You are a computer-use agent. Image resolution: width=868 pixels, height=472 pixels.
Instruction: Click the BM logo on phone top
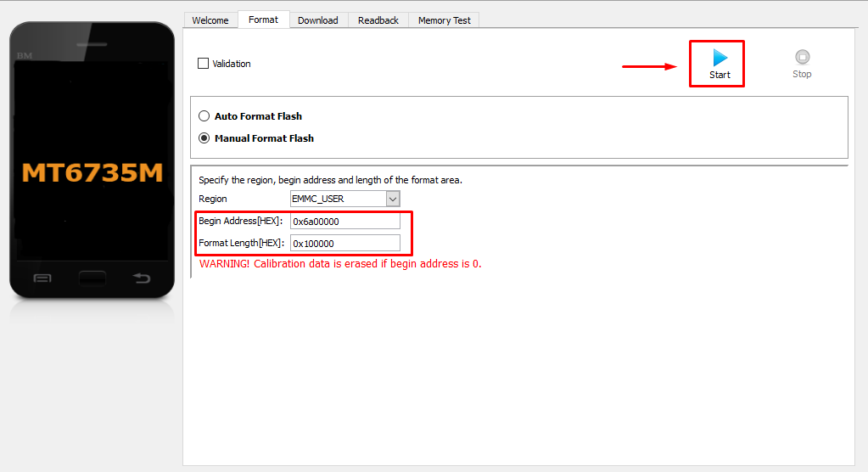23,55
